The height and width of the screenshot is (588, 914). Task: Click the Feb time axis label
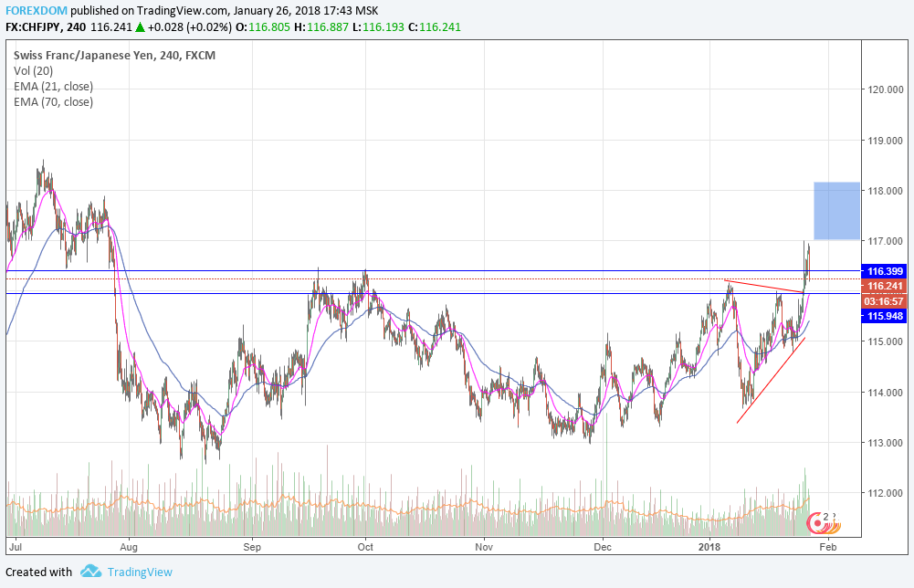[828, 547]
